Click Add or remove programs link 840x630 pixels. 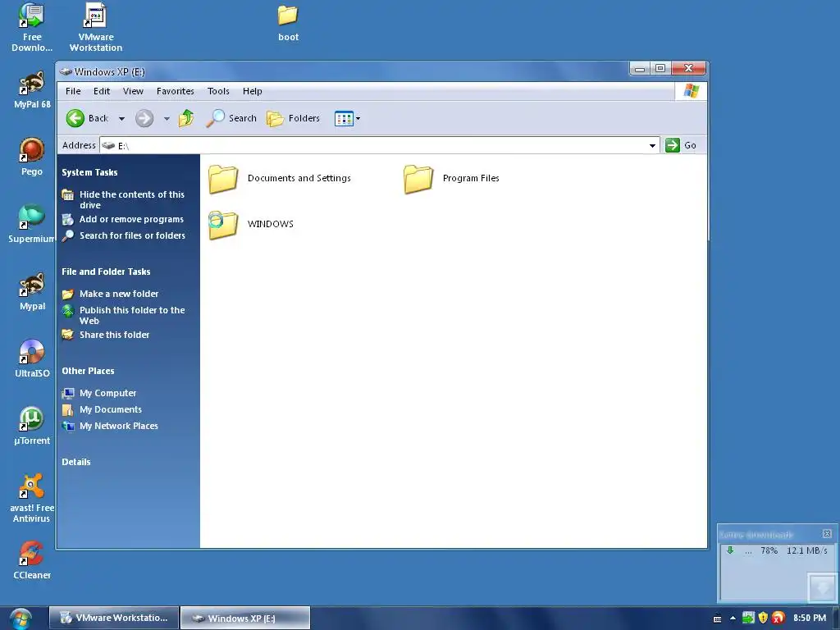tap(131, 219)
